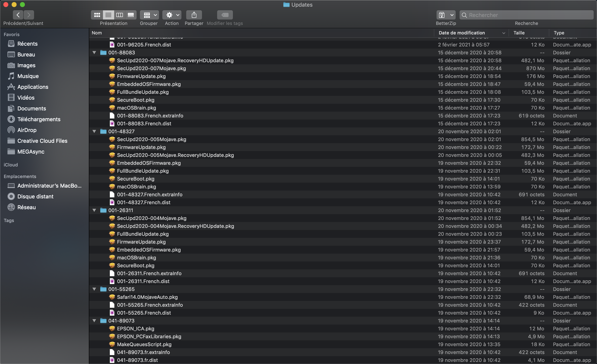Sort by Nom column header
This screenshot has width=597, height=364.
coord(97,33)
